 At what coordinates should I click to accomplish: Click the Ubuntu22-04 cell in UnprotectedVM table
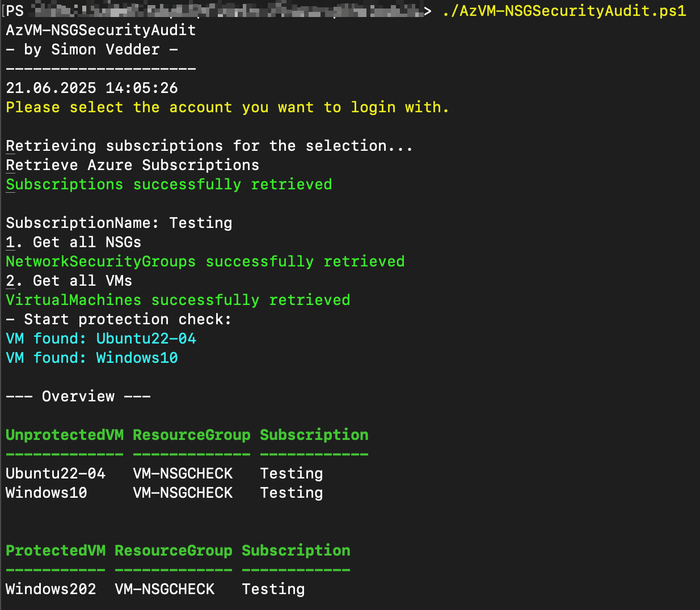pos(56,473)
